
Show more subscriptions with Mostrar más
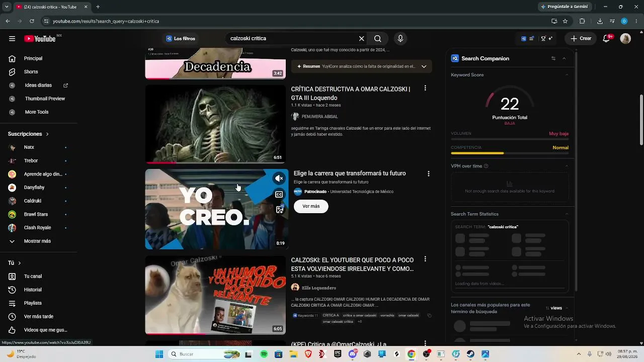tap(38, 241)
